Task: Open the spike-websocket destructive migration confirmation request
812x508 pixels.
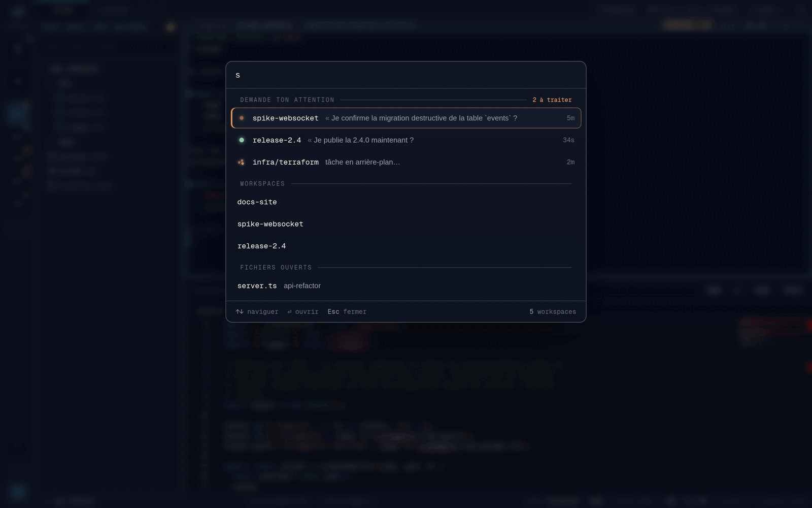Action: 406,118
